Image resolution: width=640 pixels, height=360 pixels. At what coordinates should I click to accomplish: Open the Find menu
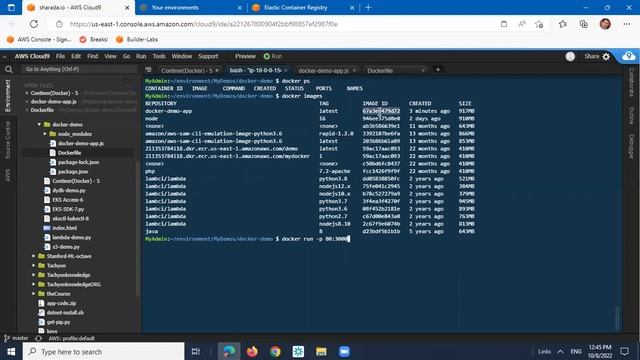tap(93, 56)
